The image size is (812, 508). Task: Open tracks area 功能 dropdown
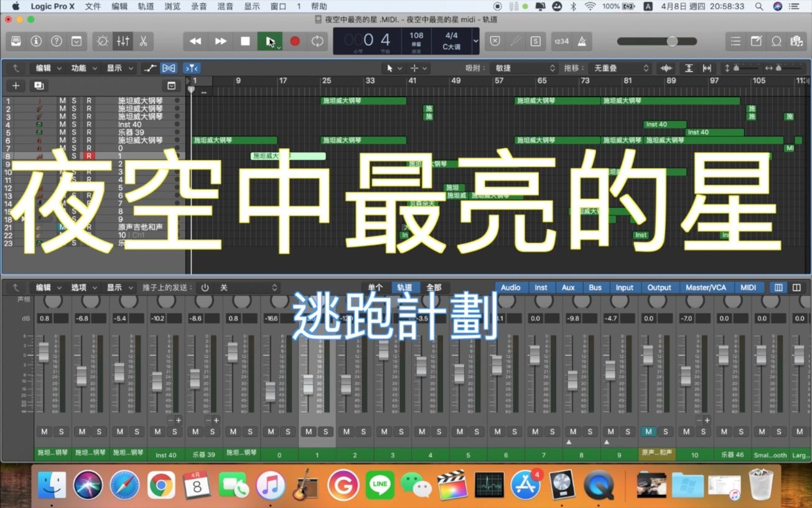pos(84,68)
